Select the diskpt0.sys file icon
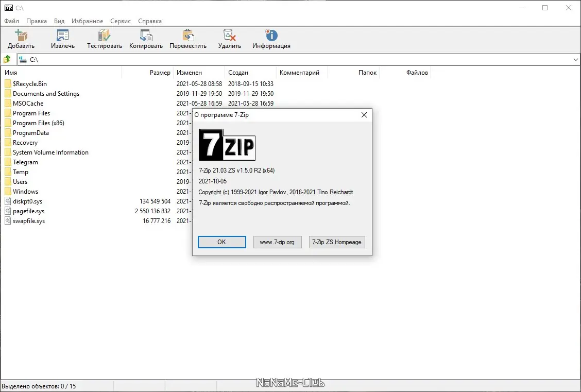This screenshot has height=392, width=581. tap(8, 201)
